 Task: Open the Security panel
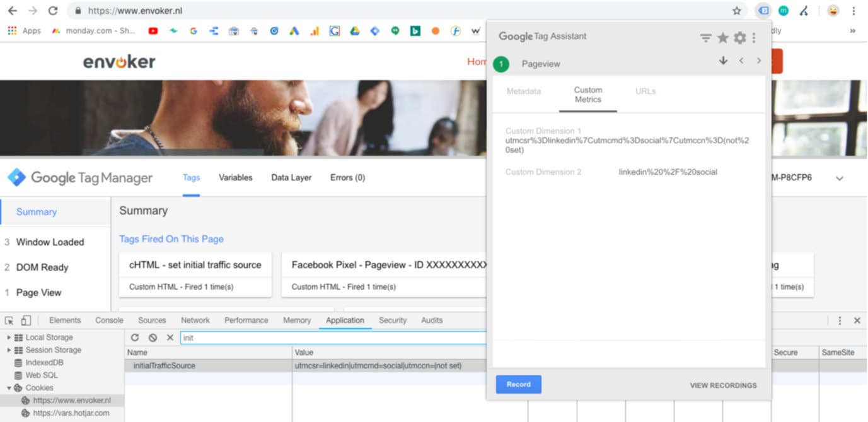pos(393,320)
